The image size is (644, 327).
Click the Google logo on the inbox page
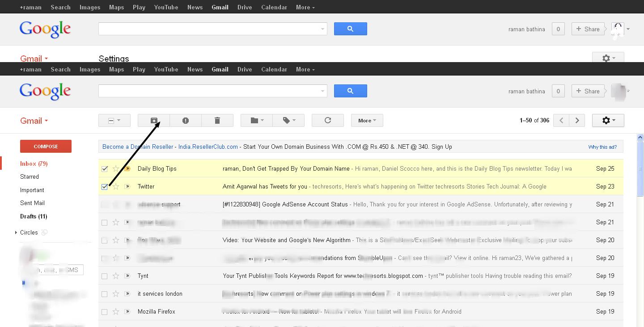(45, 92)
